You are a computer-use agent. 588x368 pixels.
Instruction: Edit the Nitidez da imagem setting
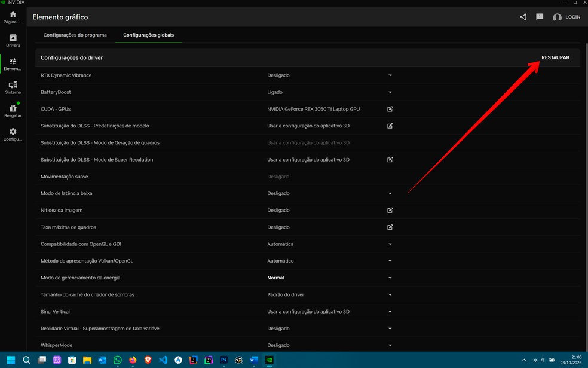(x=390, y=211)
